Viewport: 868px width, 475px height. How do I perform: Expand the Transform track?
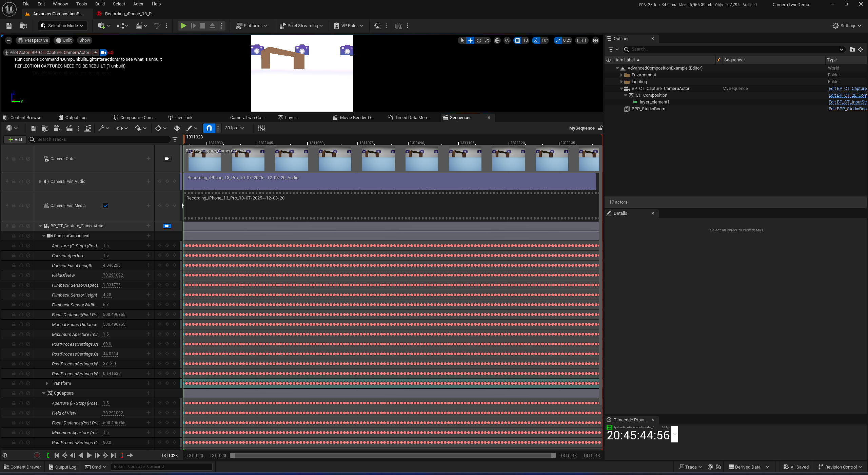click(47, 383)
